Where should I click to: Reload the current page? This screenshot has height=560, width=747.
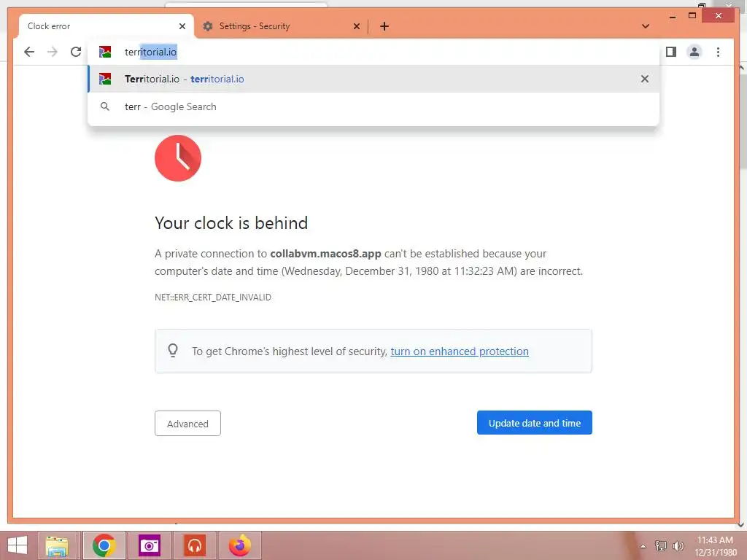76,52
